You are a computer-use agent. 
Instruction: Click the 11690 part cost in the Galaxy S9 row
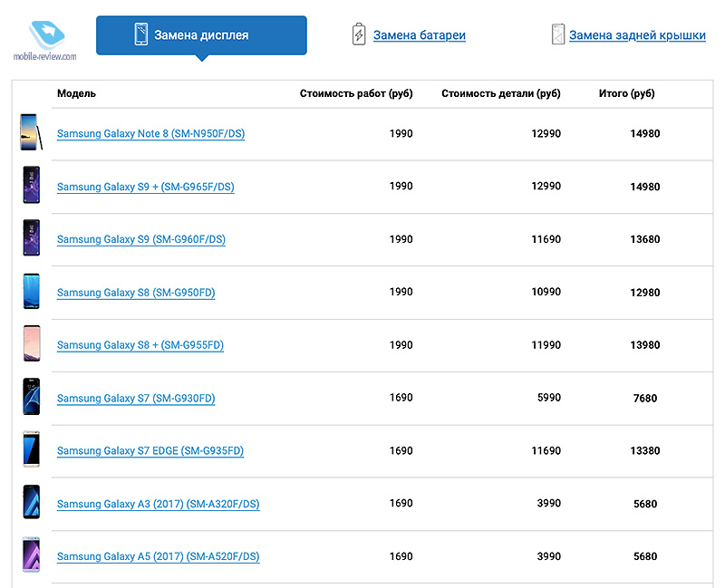tap(546, 239)
